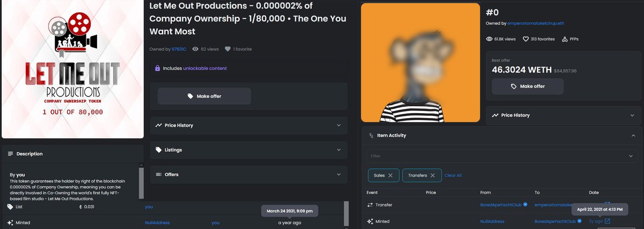644x229 pixels.
Task: Expand the left Price History section
Action: point(249,125)
